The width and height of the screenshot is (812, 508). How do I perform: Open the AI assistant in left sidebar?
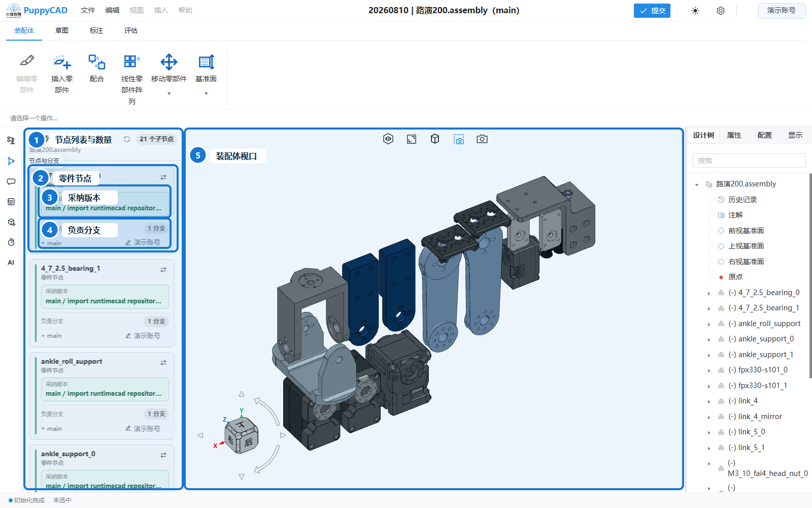tap(11, 263)
